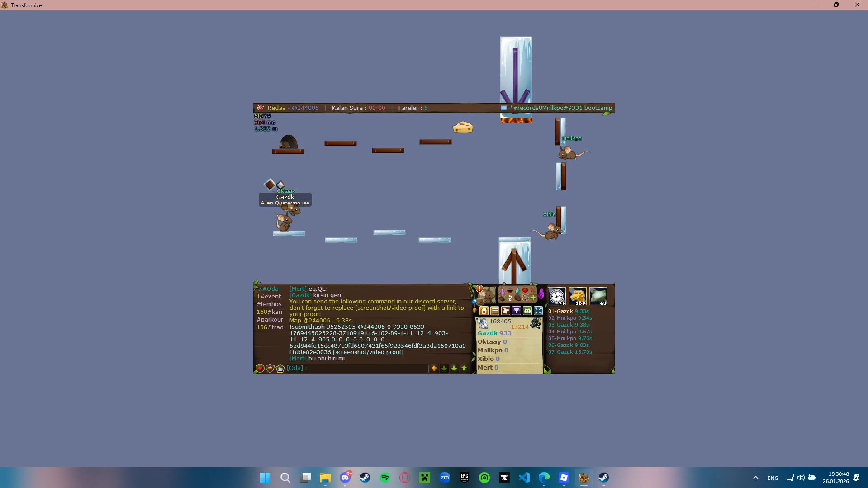Viewport: 868px width, 488px height.
Task: Open Windows Start menu
Action: (266, 478)
